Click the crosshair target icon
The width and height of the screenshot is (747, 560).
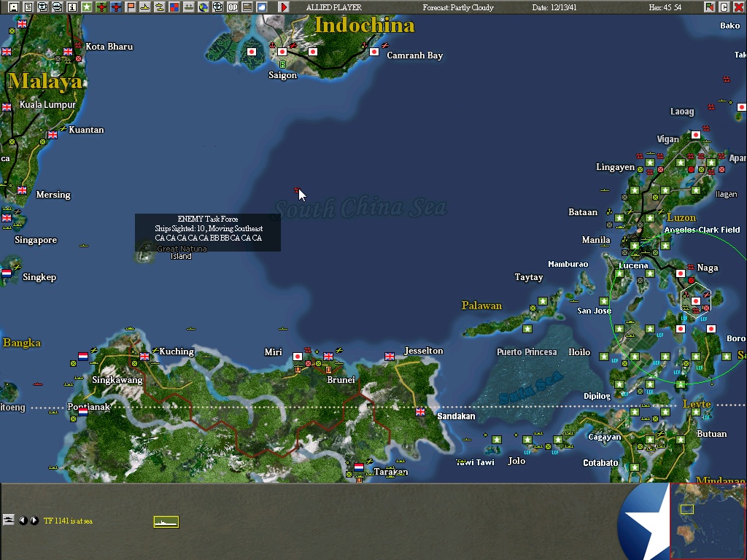pos(218,7)
